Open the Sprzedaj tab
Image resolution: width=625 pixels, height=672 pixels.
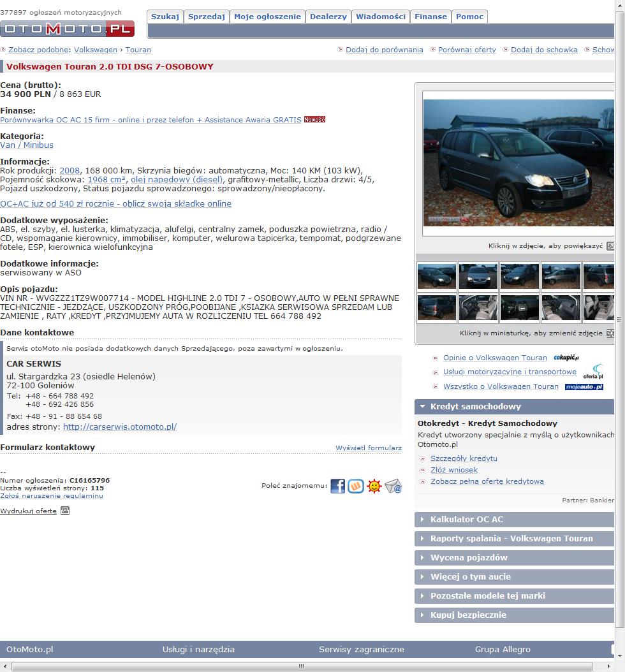coord(207,17)
